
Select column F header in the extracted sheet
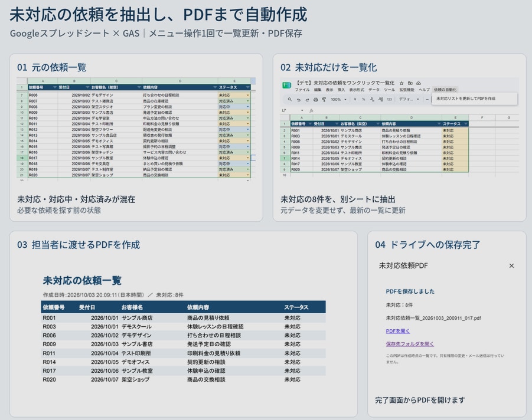(482, 117)
